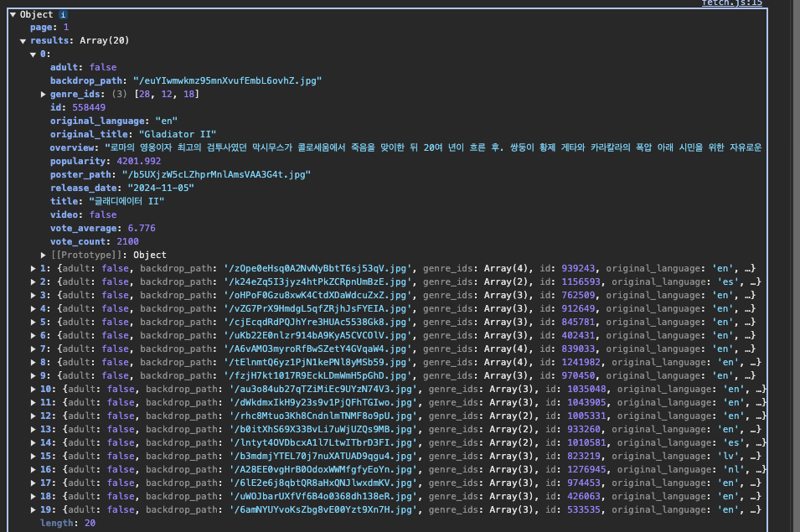Expand array item 17 with id 974453
The image size is (800, 532).
(x=34, y=483)
